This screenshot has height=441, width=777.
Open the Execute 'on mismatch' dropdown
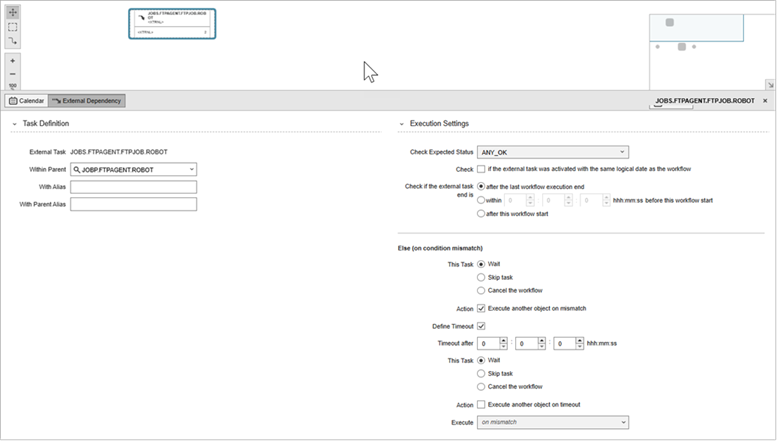[x=553, y=423]
